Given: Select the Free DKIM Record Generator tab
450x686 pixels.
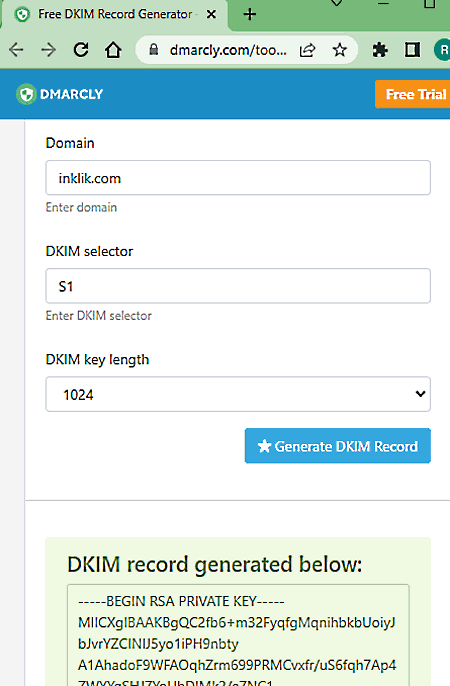Looking at the screenshot, I should [115, 14].
